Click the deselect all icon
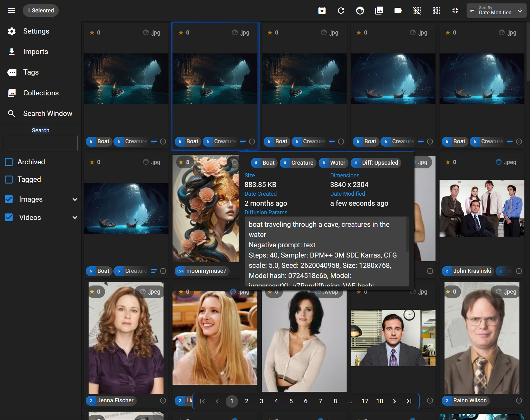Screen dimensions: 530x420 pyautogui.click(x=417, y=11)
